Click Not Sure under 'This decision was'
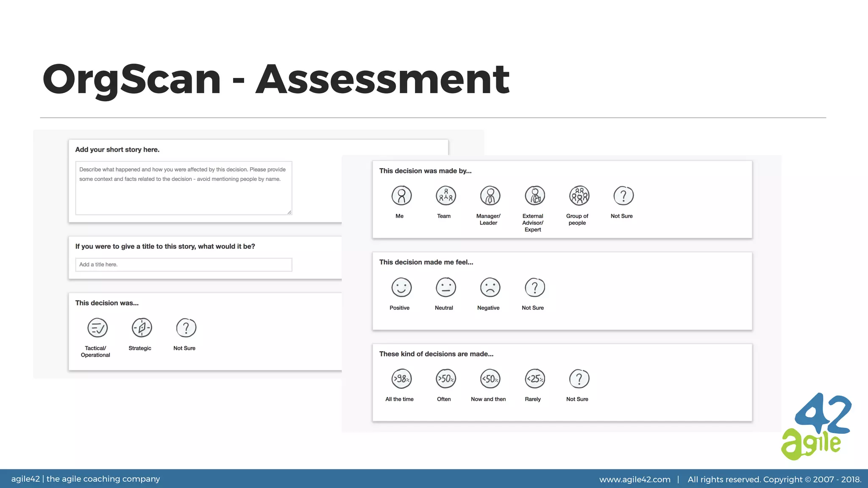 pos(186,328)
